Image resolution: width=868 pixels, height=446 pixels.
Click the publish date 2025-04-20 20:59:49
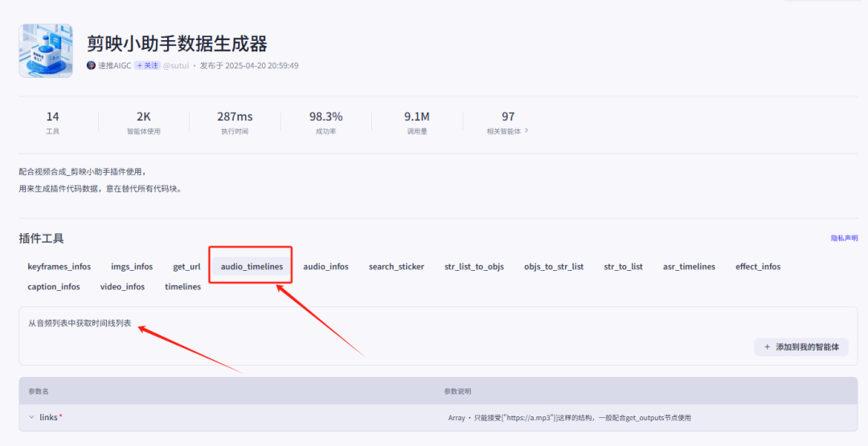tap(262, 65)
